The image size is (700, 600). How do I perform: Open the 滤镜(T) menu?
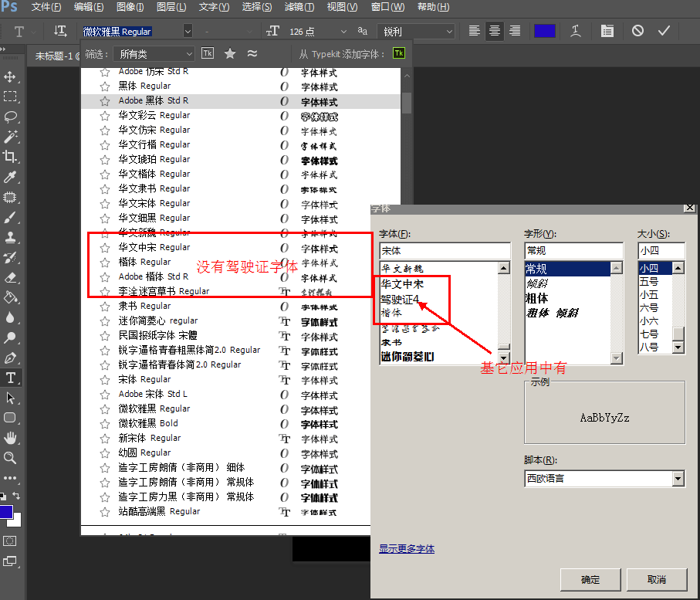pyautogui.click(x=299, y=7)
